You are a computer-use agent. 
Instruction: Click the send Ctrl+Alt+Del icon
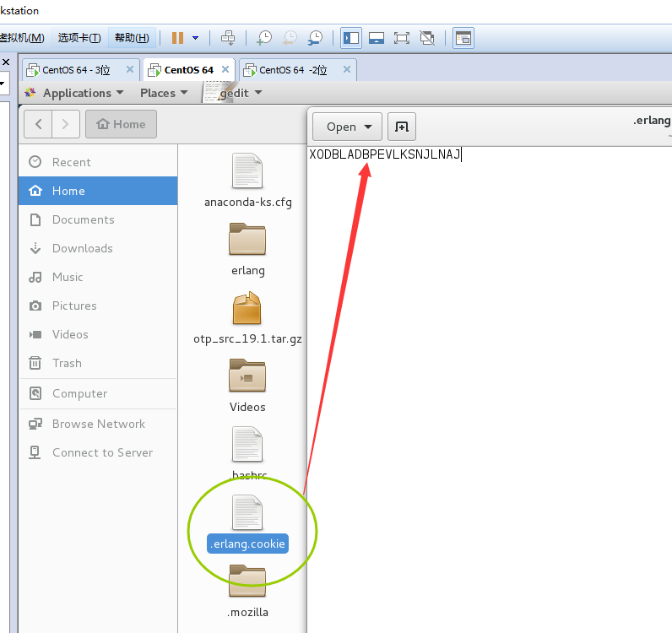tap(228, 38)
